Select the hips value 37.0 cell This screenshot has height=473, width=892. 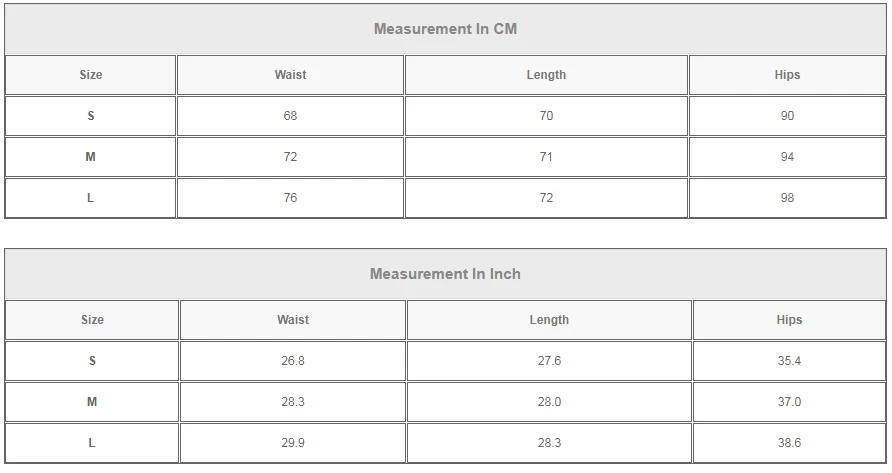[789, 402]
